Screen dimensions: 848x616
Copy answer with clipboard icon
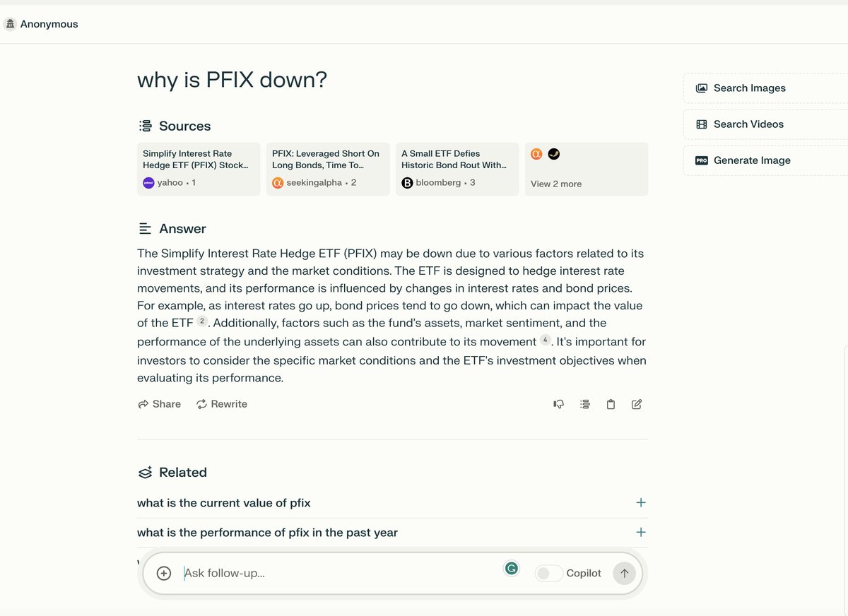tap(611, 404)
